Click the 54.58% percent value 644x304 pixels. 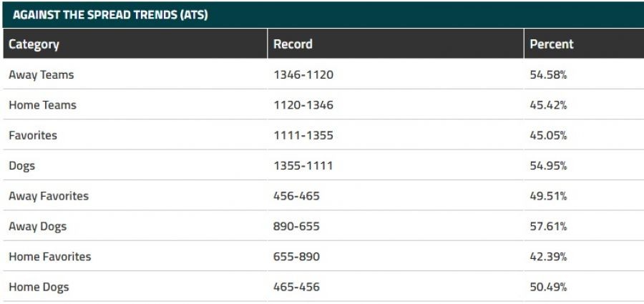548,74
